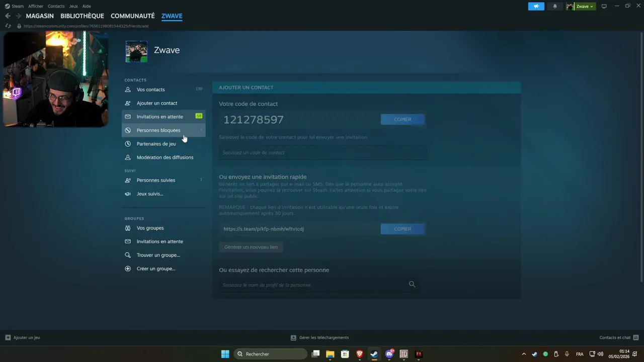Open the Afficher menu
Screen dimensions: 644x362
[x=36, y=6]
